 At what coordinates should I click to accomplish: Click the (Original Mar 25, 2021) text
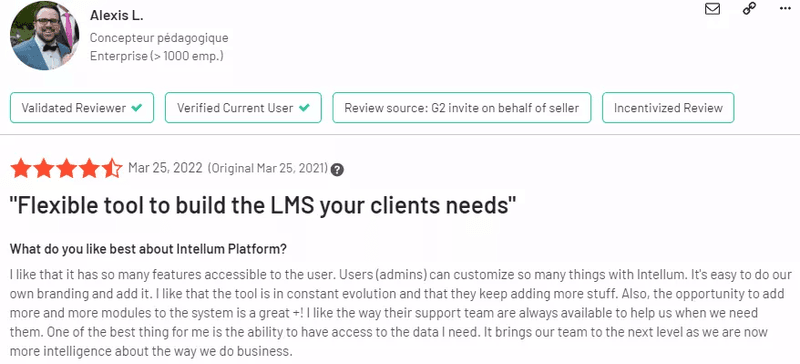pos(268,168)
